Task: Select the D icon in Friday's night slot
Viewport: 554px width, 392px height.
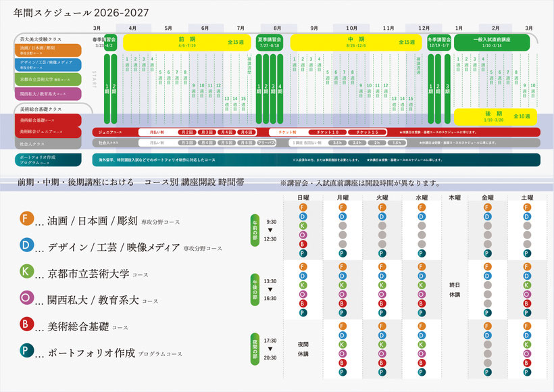Action: point(488,335)
